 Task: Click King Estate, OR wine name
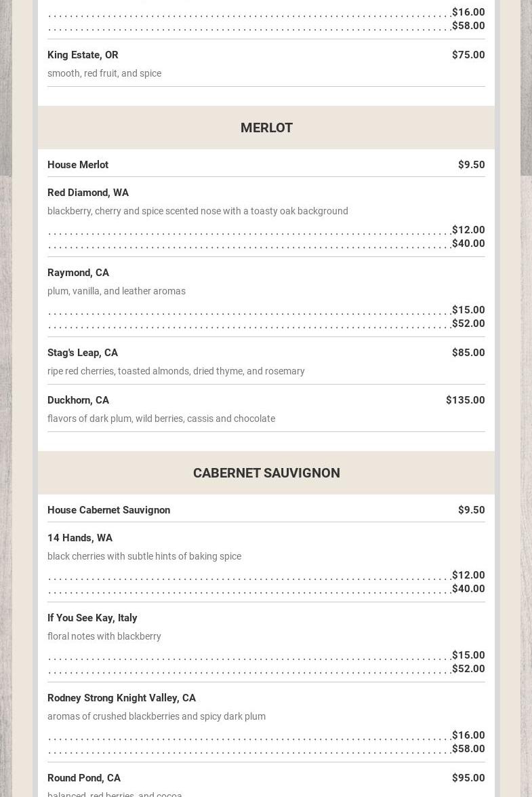pyautogui.click(x=83, y=55)
